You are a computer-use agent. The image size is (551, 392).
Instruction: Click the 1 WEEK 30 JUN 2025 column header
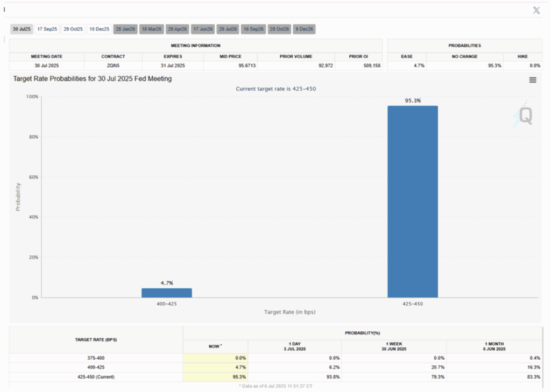[393, 346]
